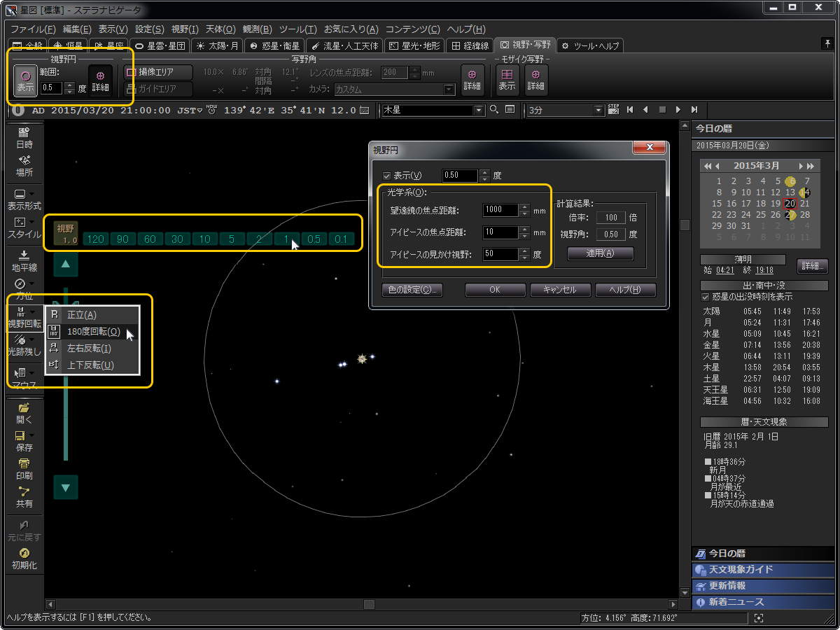Set field of view to 0.1 degrees
Image resolution: width=840 pixels, height=630 pixels.
click(x=342, y=239)
